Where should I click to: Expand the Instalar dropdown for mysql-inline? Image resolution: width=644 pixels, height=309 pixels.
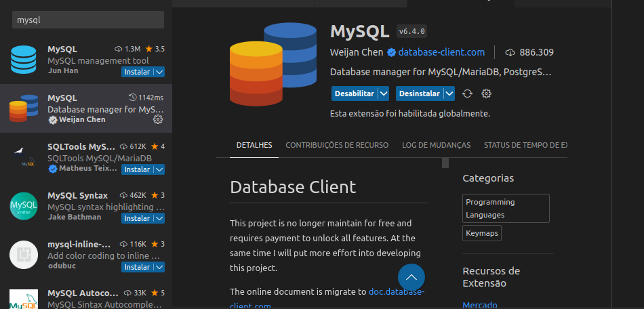click(160, 267)
